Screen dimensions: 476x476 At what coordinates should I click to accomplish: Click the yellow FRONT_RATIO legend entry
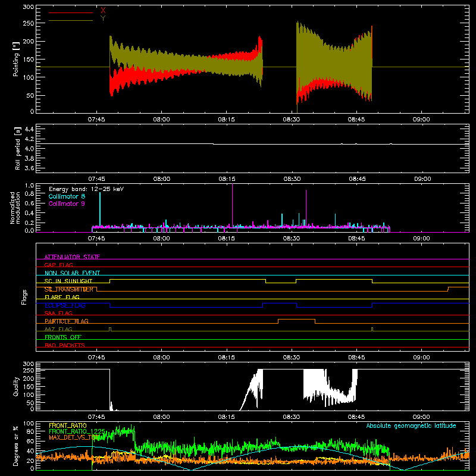click(68, 425)
